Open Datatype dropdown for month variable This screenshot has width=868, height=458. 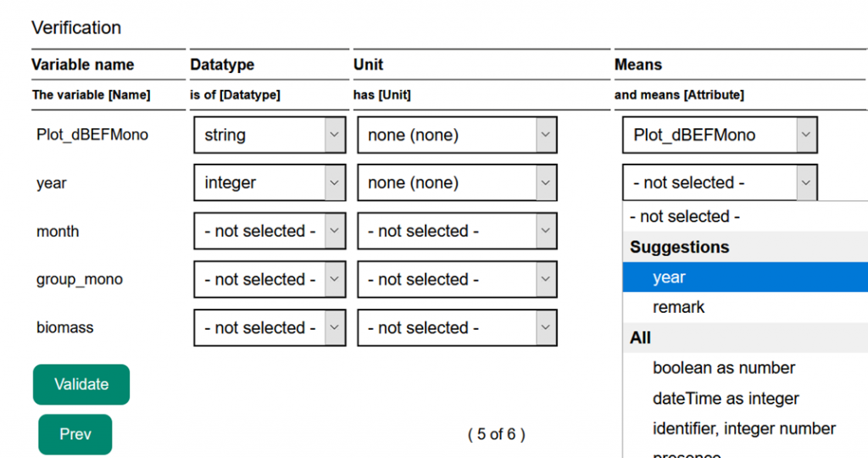pos(270,231)
